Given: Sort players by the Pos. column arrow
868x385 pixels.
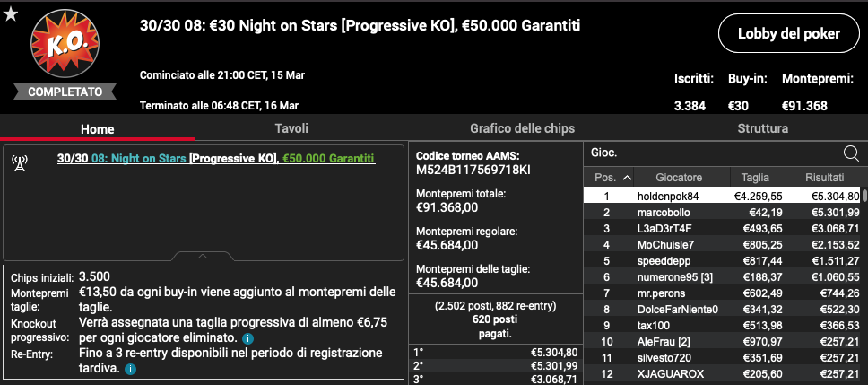Looking at the screenshot, I should 627,178.
